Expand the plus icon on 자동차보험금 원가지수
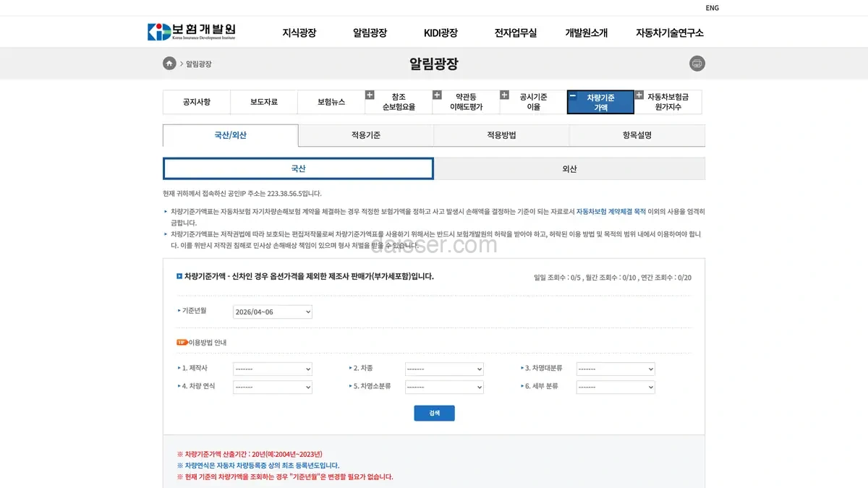Image resolution: width=868 pixels, height=488 pixels. (639, 95)
